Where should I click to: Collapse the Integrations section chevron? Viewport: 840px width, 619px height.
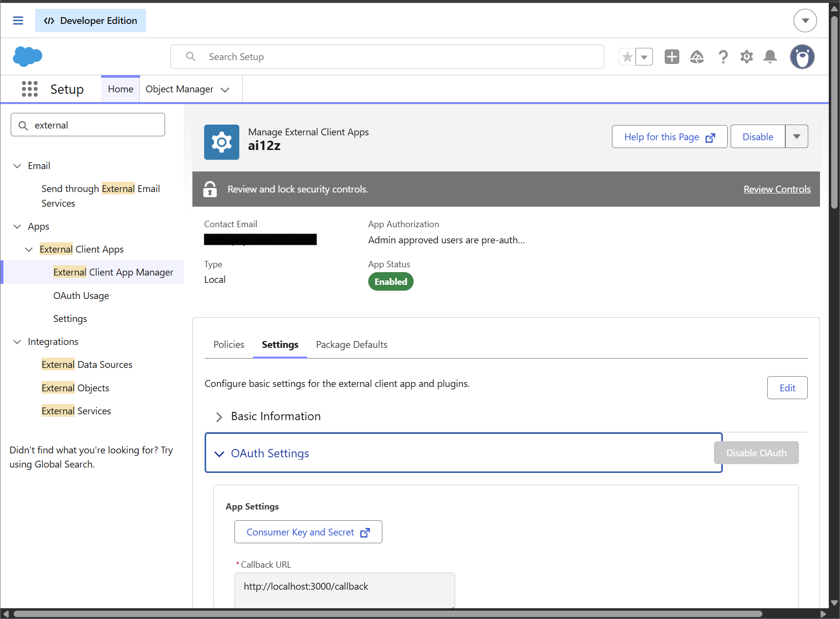[x=17, y=342]
